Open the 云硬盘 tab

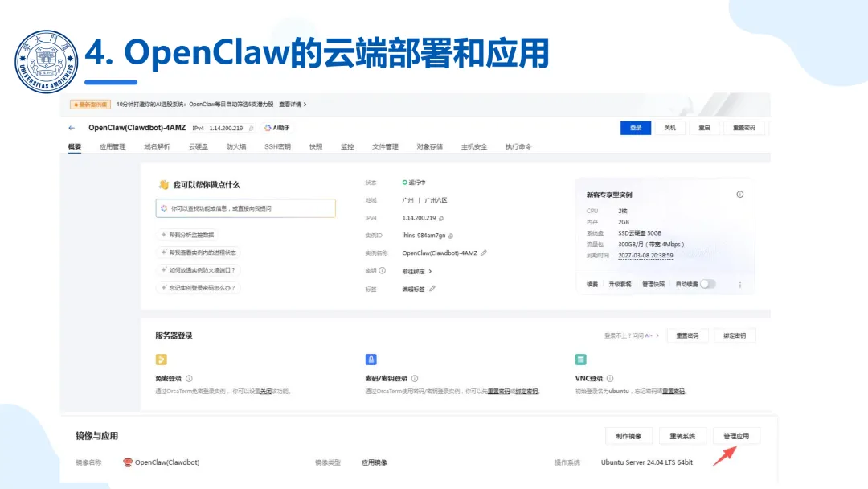(x=199, y=146)
